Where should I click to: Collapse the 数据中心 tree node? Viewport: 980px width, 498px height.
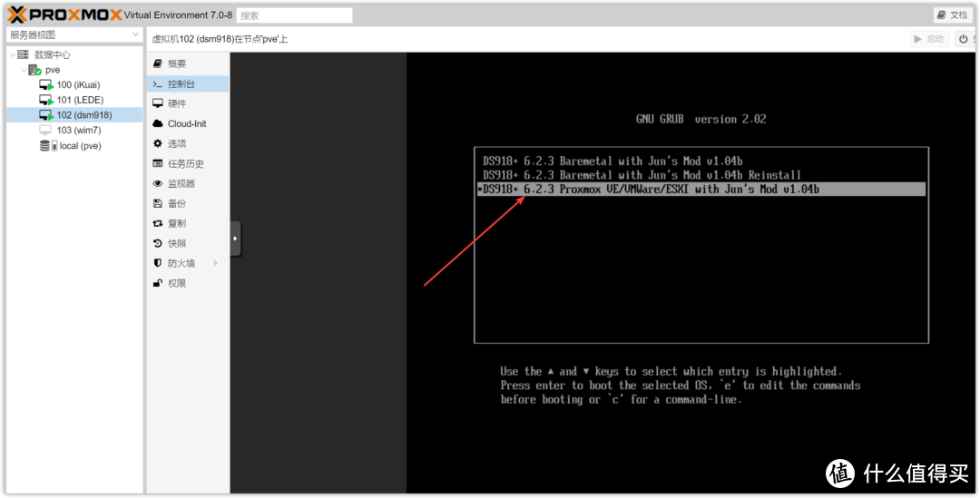coord(13,55)
